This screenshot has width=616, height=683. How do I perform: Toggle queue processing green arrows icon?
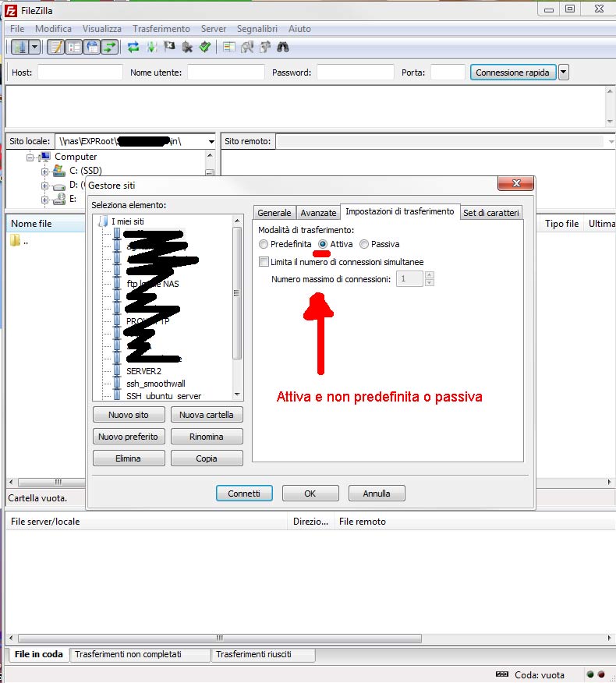pos(151,47)
